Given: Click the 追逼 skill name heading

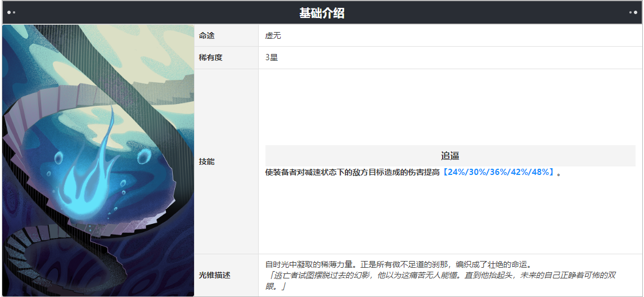Looking at the screenshot, I should click(x=450, y=156).
